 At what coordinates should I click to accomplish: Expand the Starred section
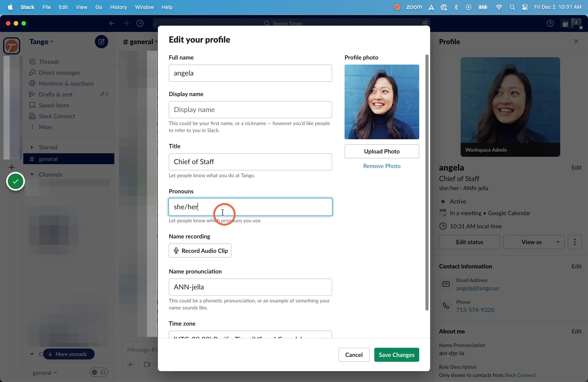pos(32,147)
